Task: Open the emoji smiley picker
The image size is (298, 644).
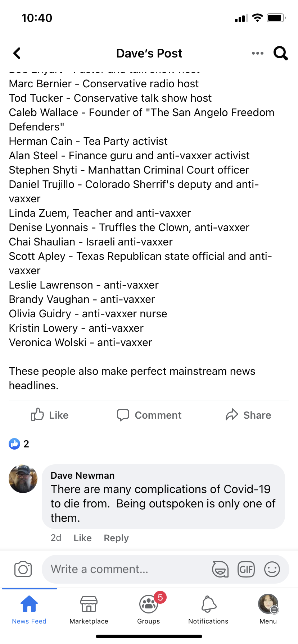Action: coord(272,569)
